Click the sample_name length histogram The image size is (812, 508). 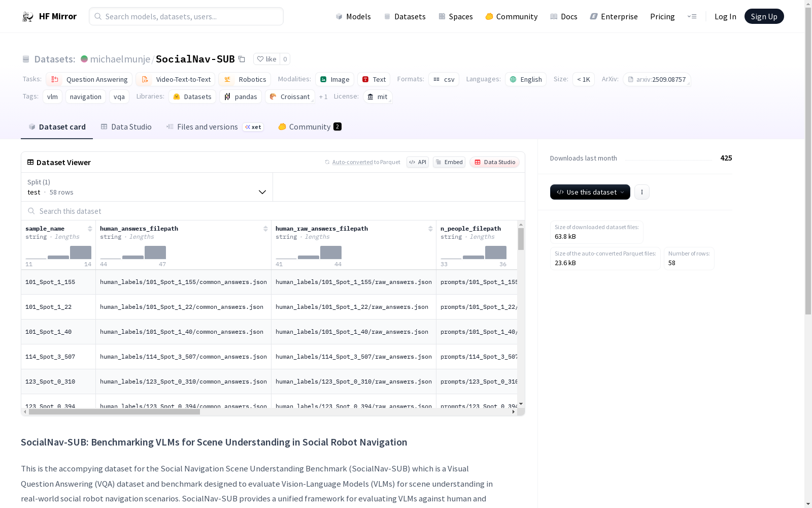pos(58,252)
